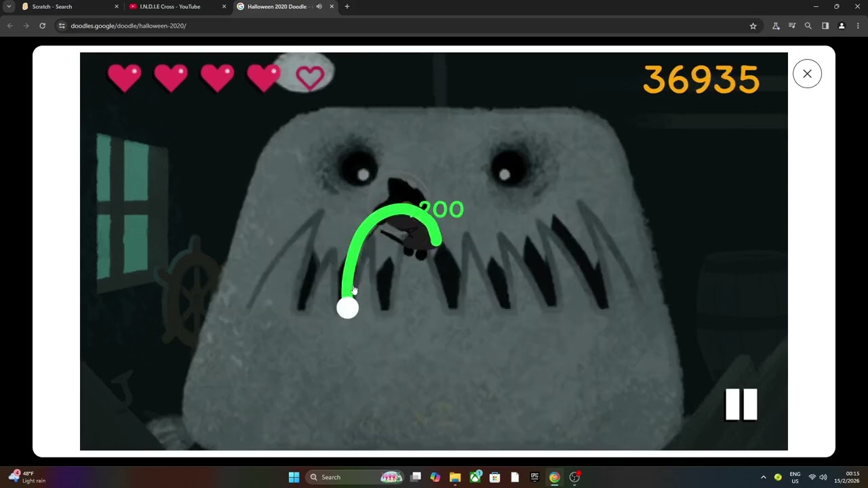
Task: Open the Chrome three-dot menu
Action: click(858, 26)
